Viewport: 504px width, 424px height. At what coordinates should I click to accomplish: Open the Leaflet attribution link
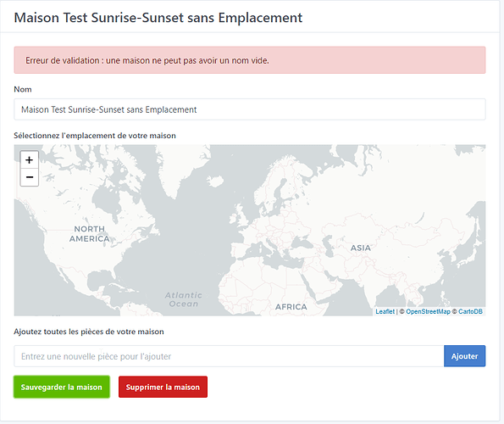pos(385,311)
